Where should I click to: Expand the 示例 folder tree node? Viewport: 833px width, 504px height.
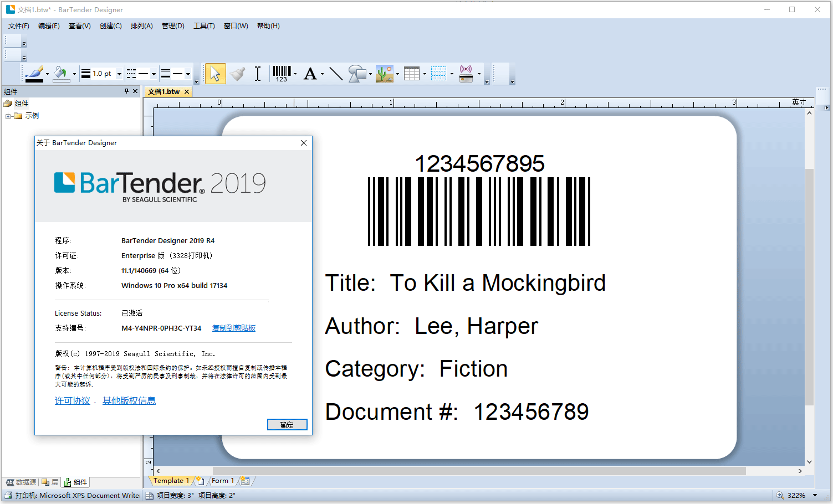click(x=8, y=116)
